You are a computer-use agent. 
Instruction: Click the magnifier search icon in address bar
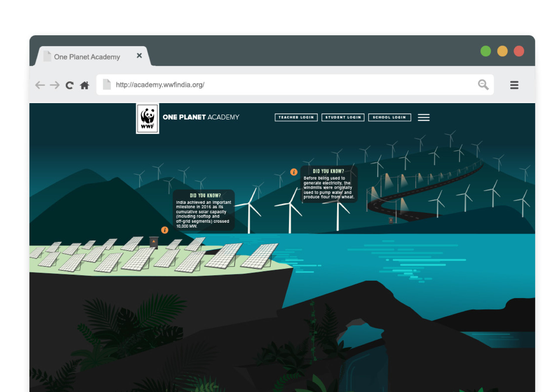[483, 85]
